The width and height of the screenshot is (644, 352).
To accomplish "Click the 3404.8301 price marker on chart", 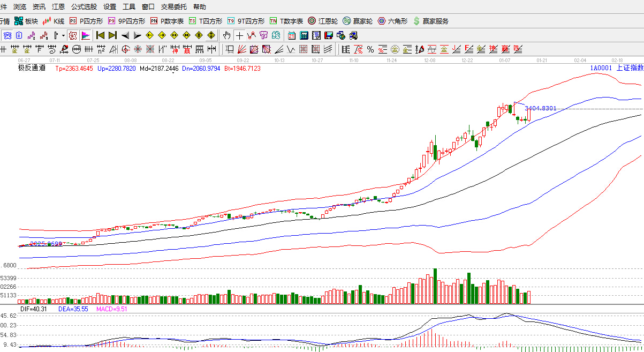I will coord(540,108).
